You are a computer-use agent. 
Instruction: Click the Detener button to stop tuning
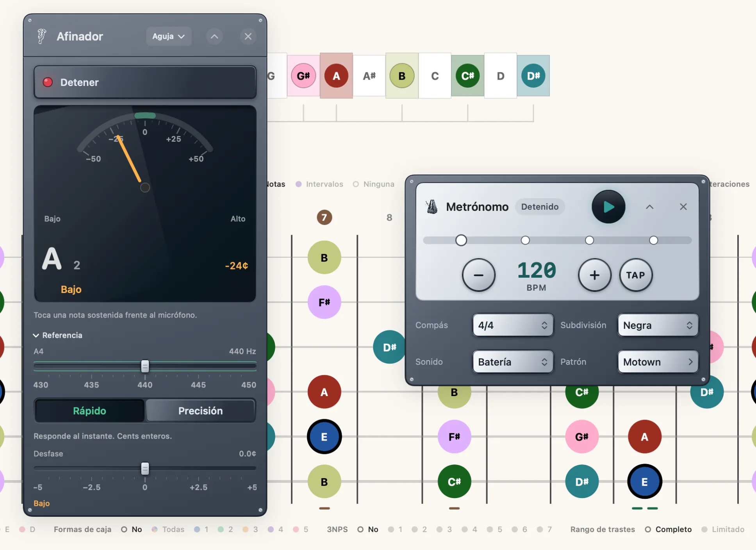[145, 82]
